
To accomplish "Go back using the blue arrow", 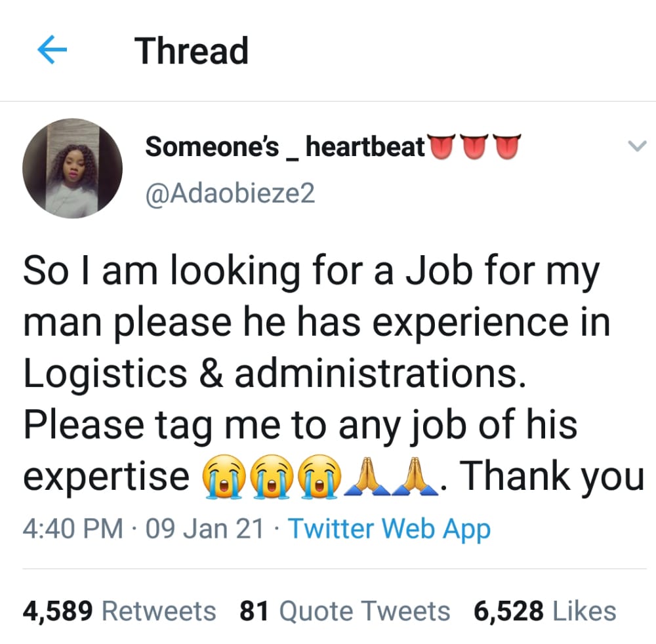I will 52,50.
